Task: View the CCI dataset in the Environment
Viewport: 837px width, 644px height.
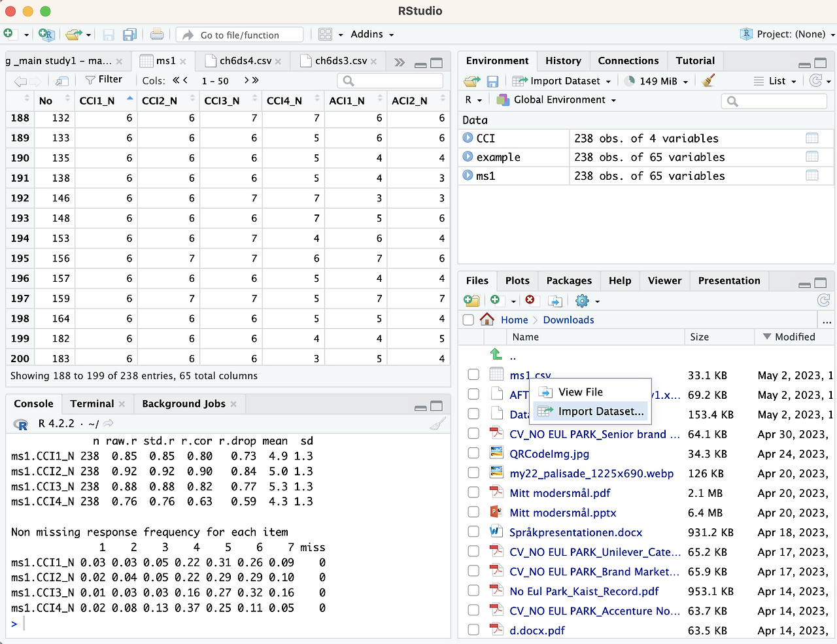Action: point(812,138)
